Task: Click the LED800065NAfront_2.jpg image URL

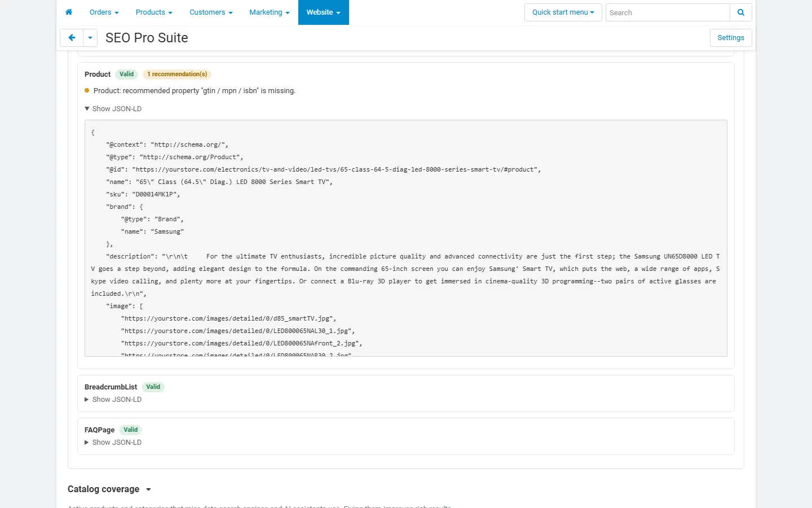Action: [241, 344]
